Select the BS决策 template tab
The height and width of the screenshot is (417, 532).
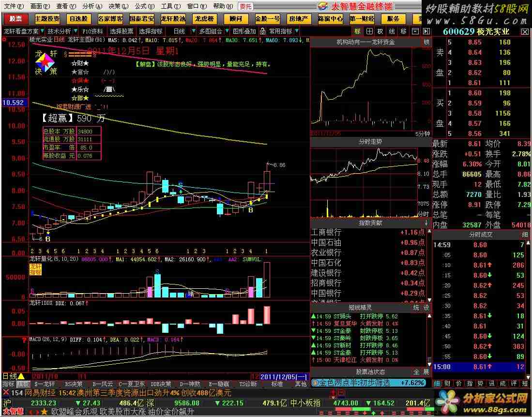pyautogui.click(x=74, y=384)
